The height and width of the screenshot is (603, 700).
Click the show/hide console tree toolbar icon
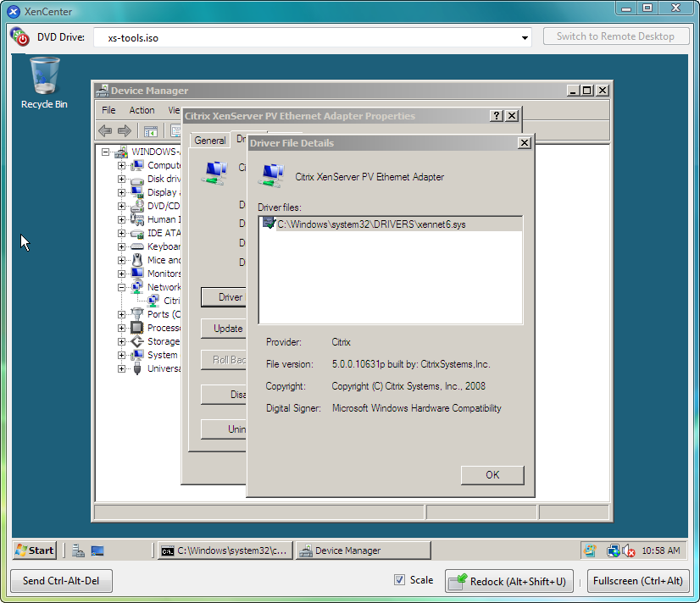point(150,130)
